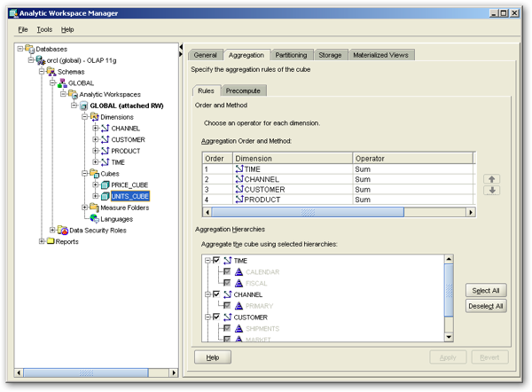This screenshot has width=532, height=392.
Task: Expand the Reports tree node
Action: pos(42,241)
